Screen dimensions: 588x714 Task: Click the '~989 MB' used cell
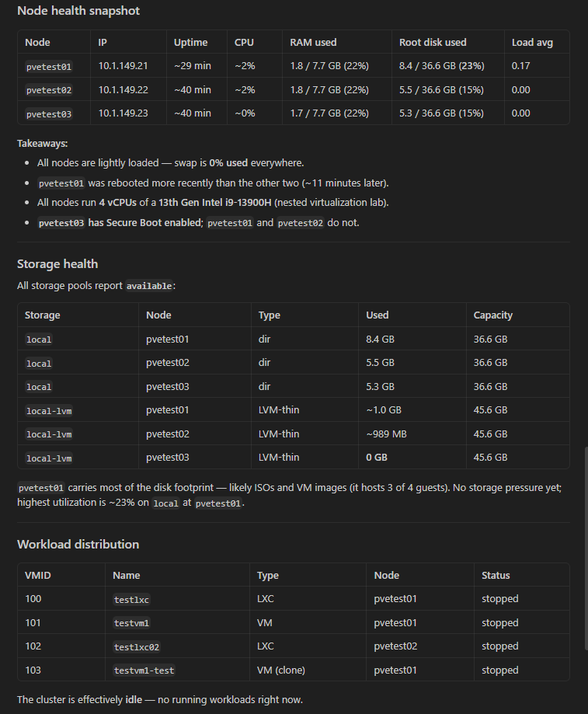[x=386, y=434]
